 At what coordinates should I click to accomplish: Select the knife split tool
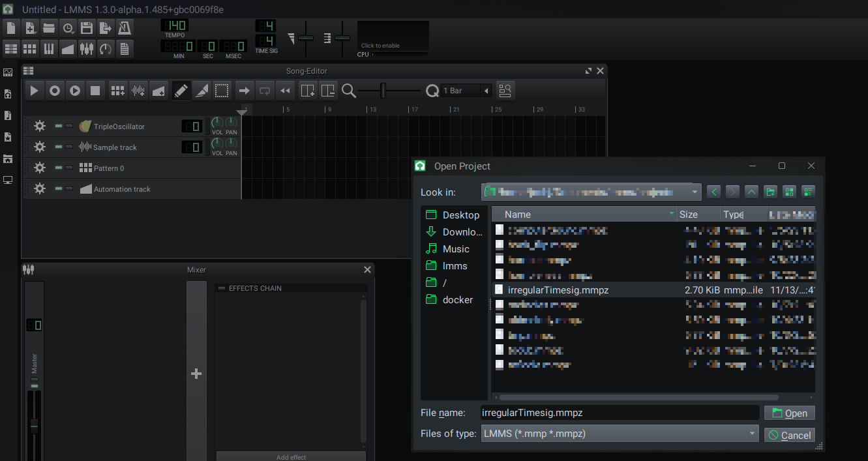202,91
